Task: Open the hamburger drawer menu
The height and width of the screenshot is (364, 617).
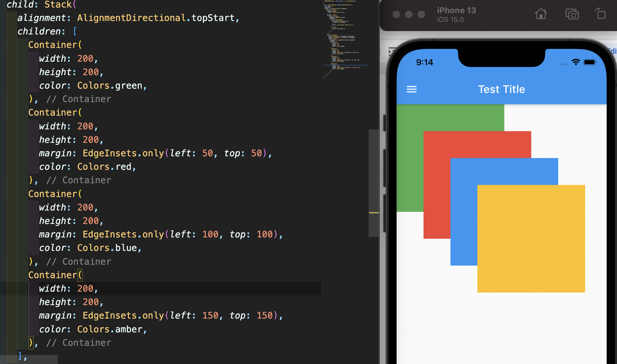Action: pyautogui.click(x=411, y=90)
